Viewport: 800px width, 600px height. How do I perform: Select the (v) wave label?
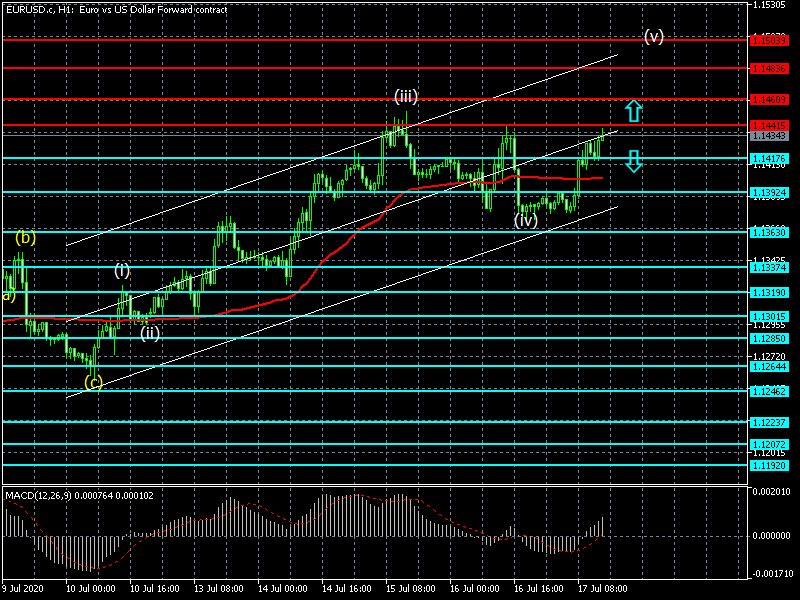(x=654, y=36)
